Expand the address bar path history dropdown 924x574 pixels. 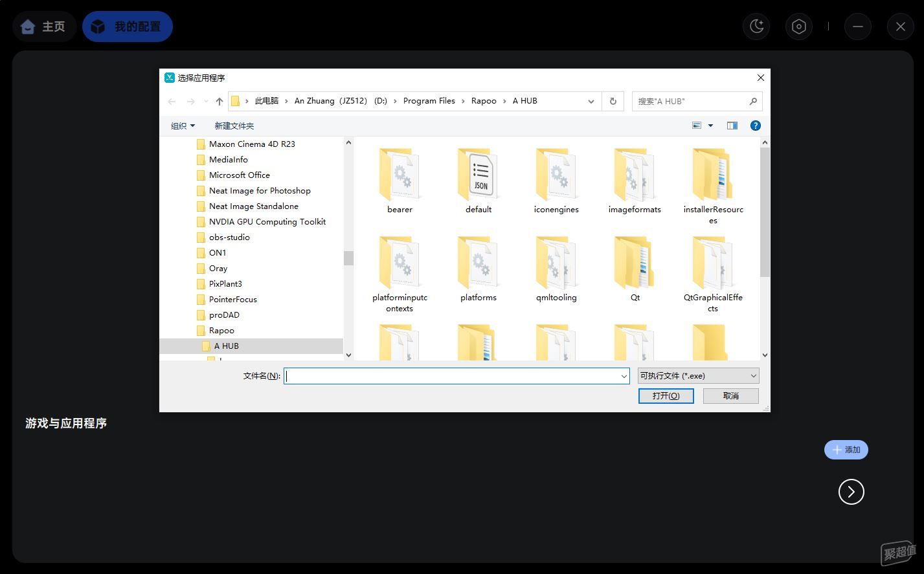click(591, 102)
